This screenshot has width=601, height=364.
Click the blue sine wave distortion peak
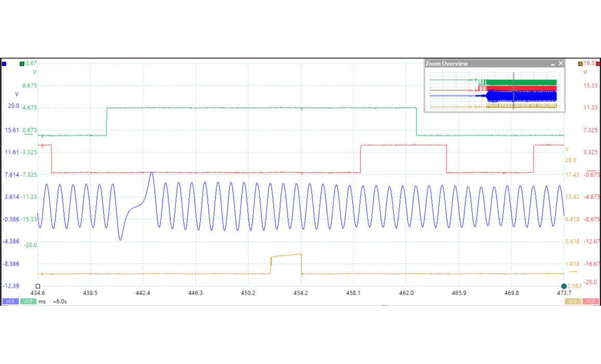[151, 173]
